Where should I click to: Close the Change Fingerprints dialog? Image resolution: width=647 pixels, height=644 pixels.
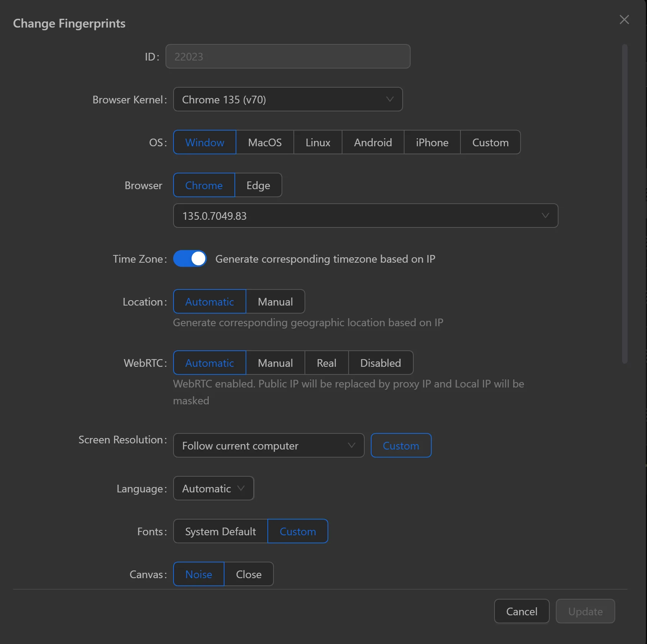[x=624, y=20]
